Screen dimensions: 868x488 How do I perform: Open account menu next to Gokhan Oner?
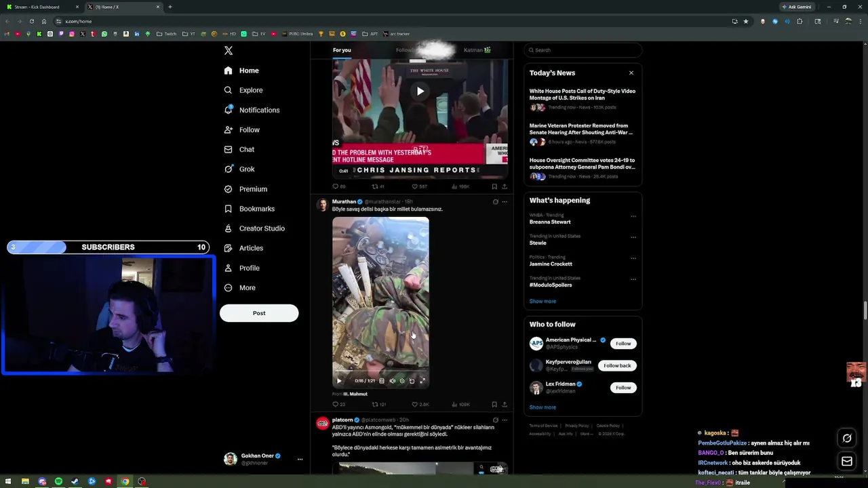[300, 460]
